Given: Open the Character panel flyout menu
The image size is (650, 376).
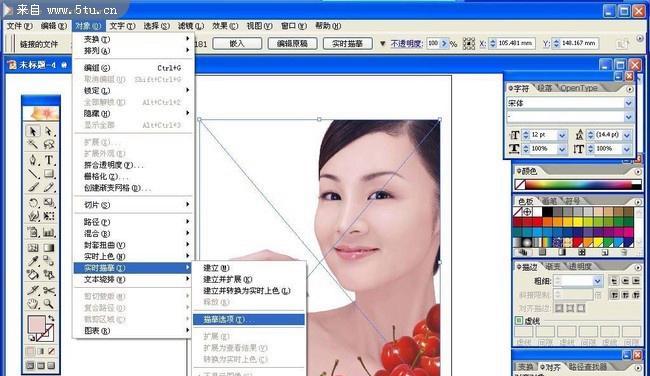Looking at the screenshot, I should [630, 89].
